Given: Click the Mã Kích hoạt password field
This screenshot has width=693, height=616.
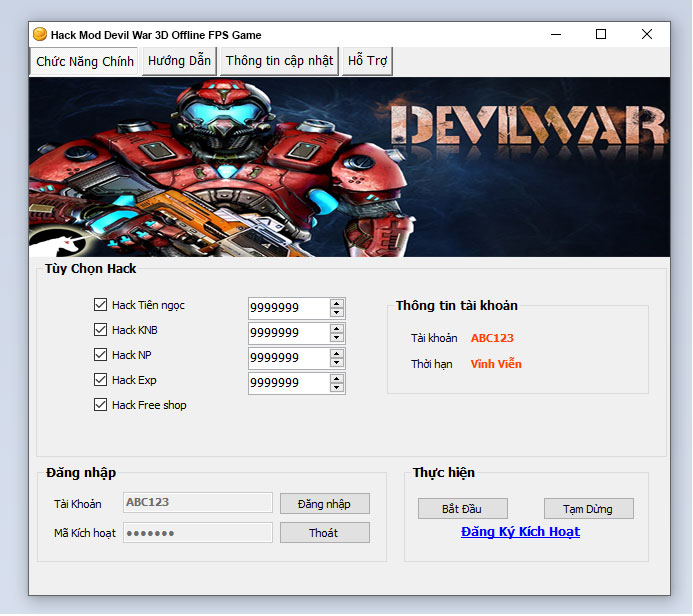Looking at the screenshot, I should coord(198,533).
